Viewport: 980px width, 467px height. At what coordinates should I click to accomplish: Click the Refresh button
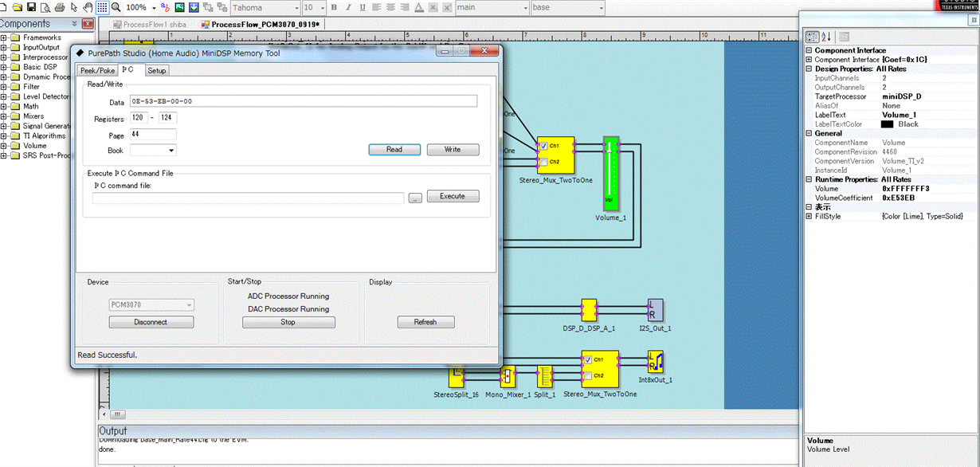(x=425, y=322)
